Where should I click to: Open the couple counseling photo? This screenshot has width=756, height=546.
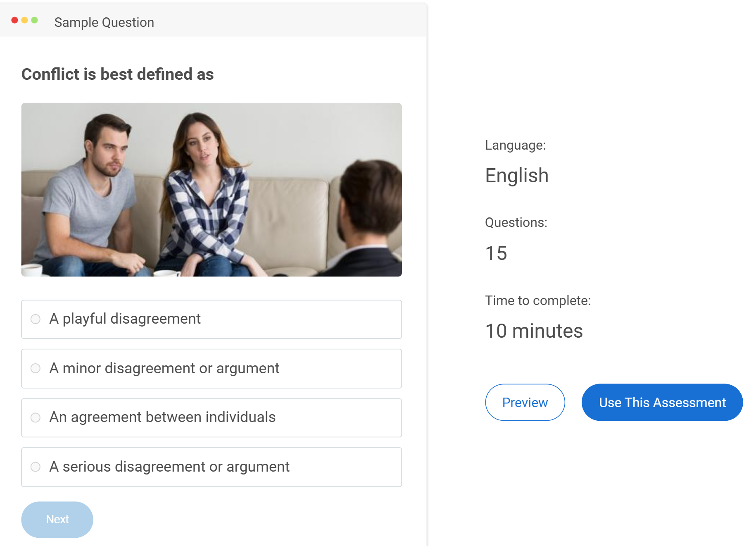(x=211, y=189)
